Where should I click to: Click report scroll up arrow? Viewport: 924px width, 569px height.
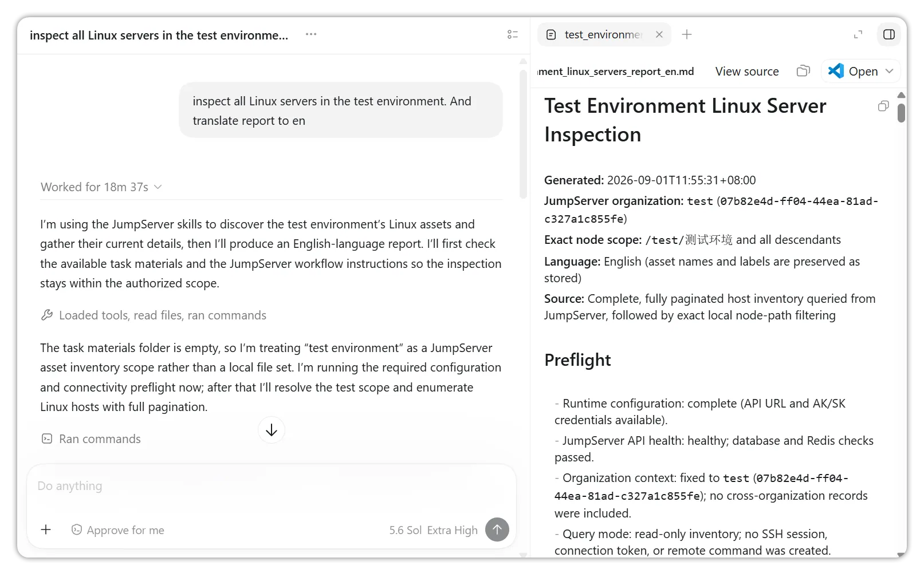(902, 95)
